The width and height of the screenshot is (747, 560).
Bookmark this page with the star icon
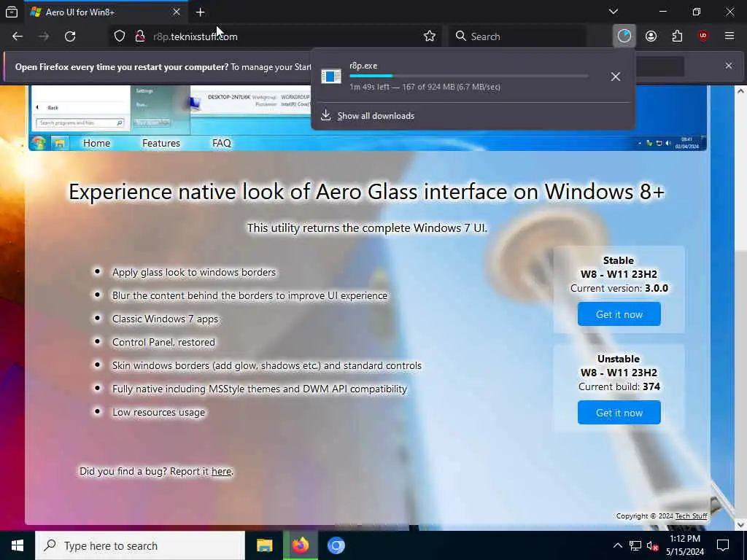(x=429, y=36)
